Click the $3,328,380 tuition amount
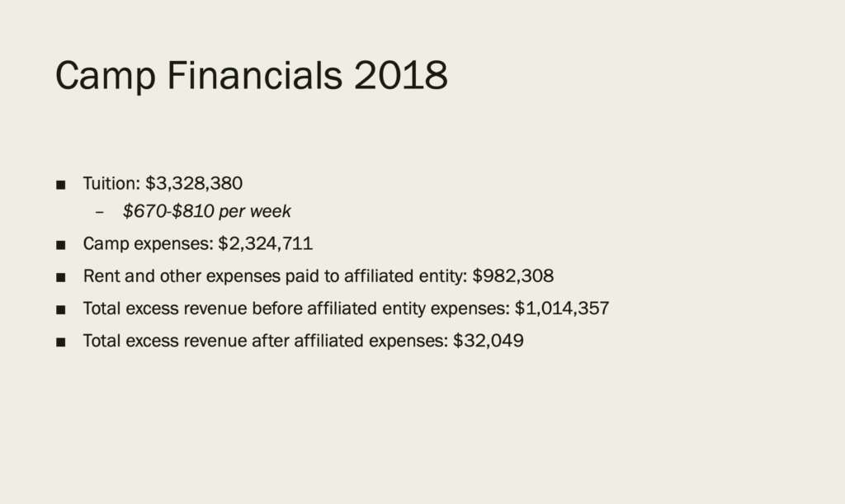Viewport: 845px width, 504px height. [x=194, y=183]
